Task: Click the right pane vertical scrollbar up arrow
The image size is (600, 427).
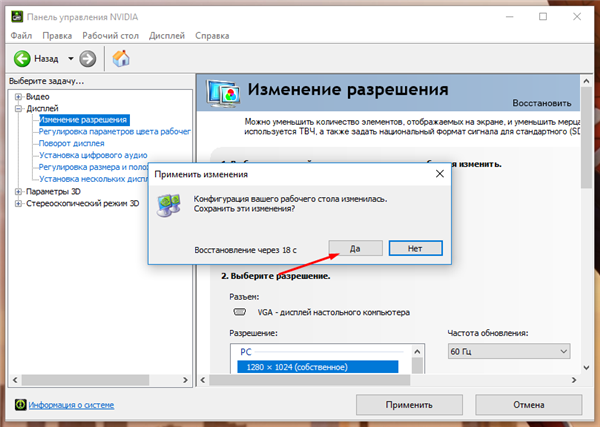Action: pyautogui.click(x=586, y=81)
